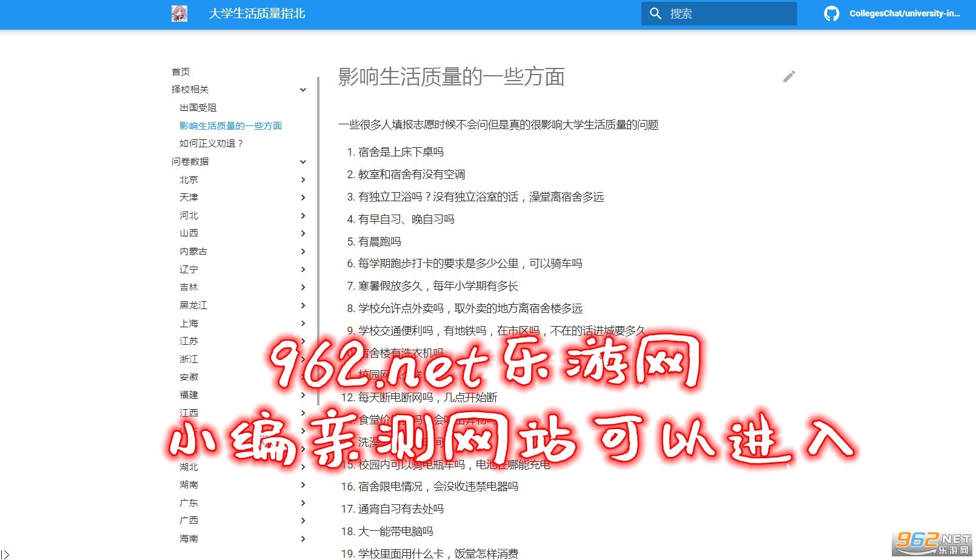Image resolution: width=976 pixels, height=560 pixels.
Task: Expand the 上海 chevron
Action: pos(303,324)
